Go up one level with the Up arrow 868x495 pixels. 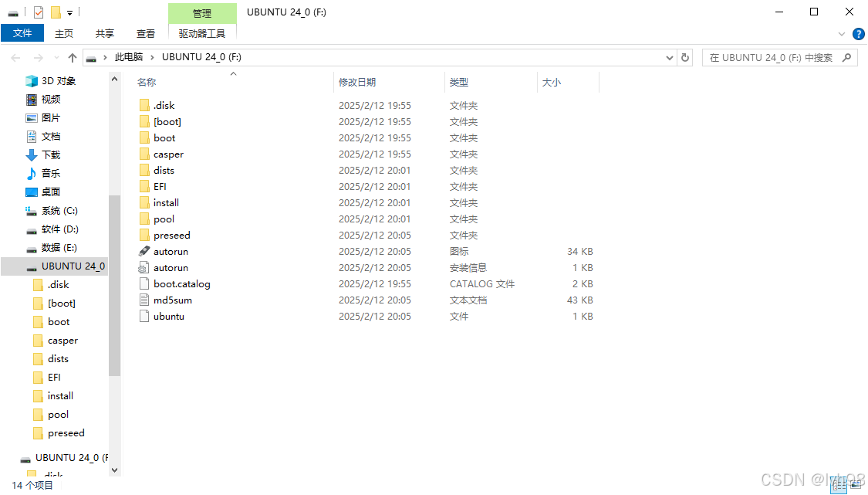pos(73,58)
